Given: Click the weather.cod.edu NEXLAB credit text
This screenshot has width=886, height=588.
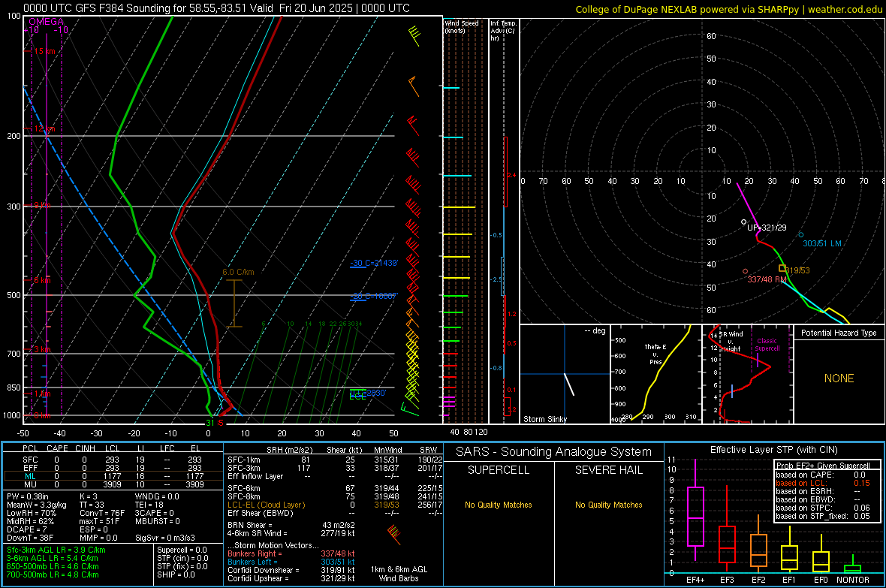Looking at the screenshot, I should click(x=728, y=9).
